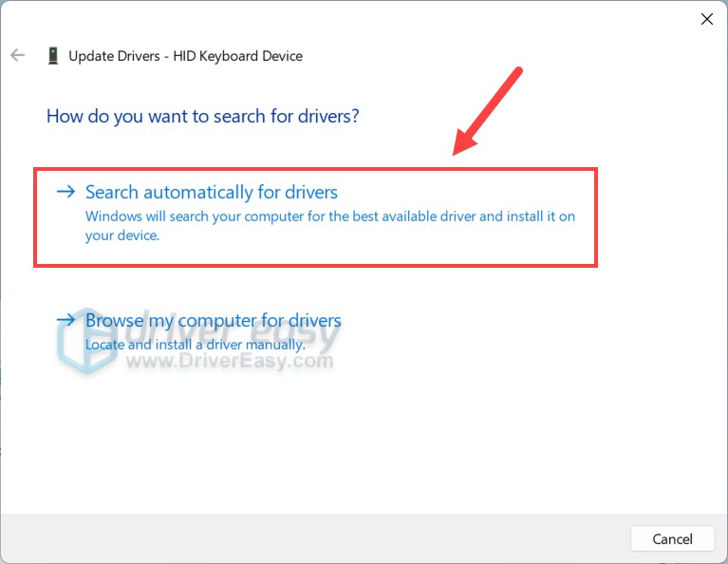Click the 'Update Drivers - HID Keyboard Device' title
Screen dimensions: 728x564
click(186, 56)
